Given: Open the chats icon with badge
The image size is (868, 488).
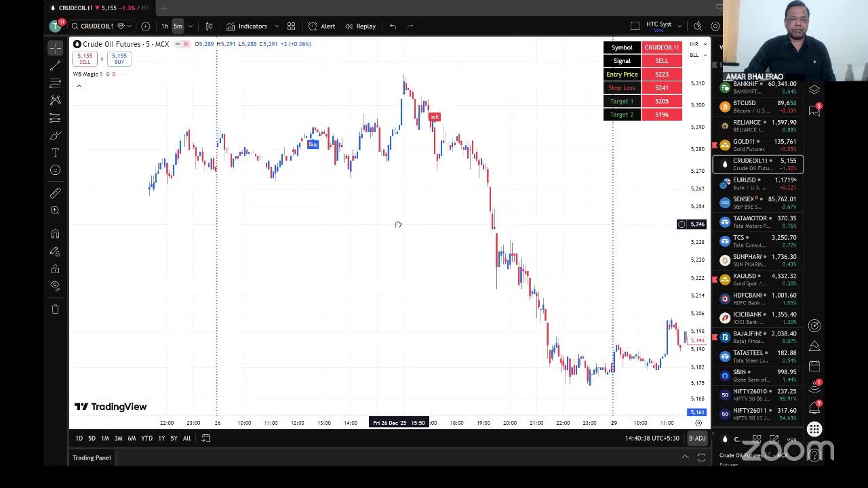Looking at the screenshot, I should (x=814, y=110).
